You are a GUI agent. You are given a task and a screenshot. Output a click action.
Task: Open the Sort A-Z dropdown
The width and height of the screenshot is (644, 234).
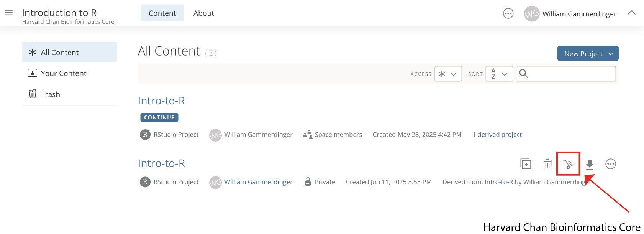click(x=499, y=74)
